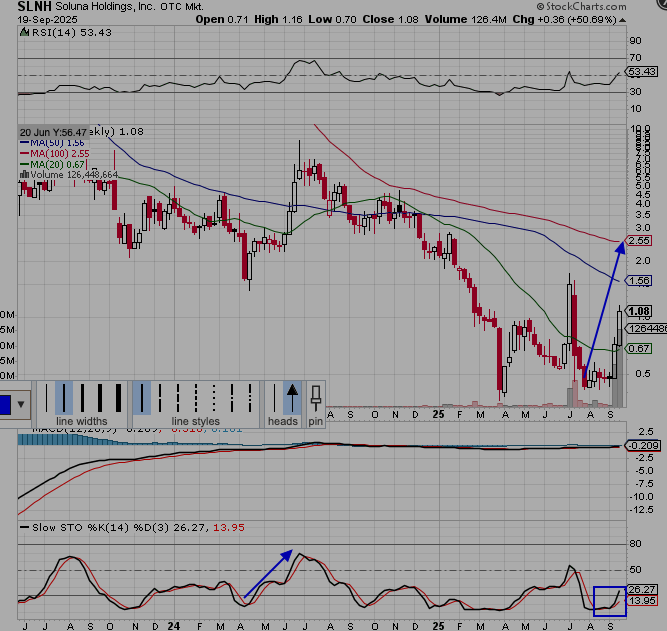This screenshot has width=667, height=631.
Task: Click the volume bars icon in the legend
Action: (x=24, y=174)
